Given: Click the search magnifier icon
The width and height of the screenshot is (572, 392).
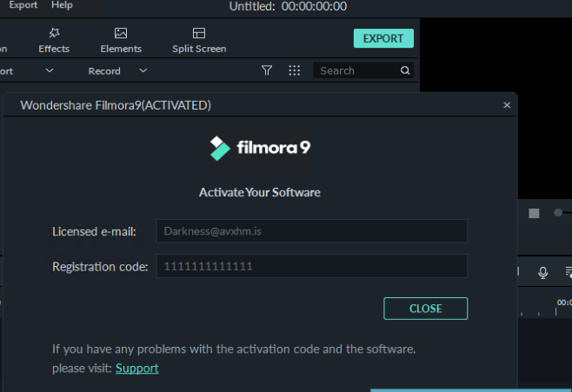Looking at the screenshot, I should [405, 70].
